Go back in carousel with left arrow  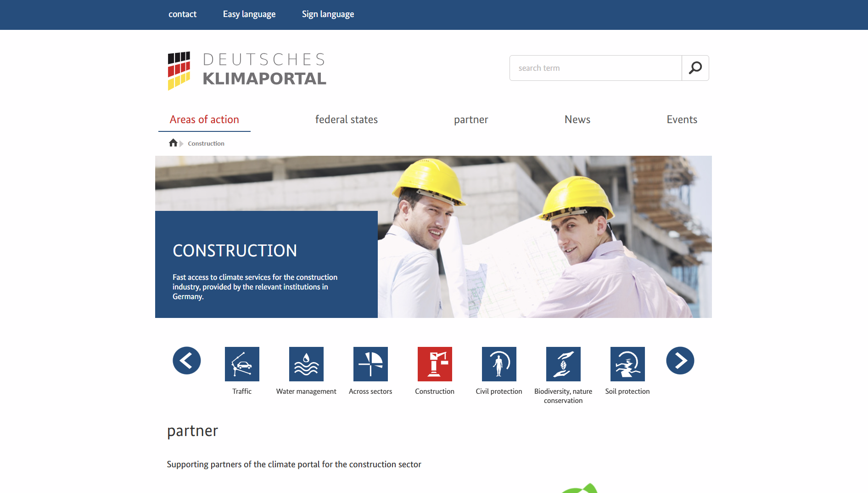click(186, 361)
